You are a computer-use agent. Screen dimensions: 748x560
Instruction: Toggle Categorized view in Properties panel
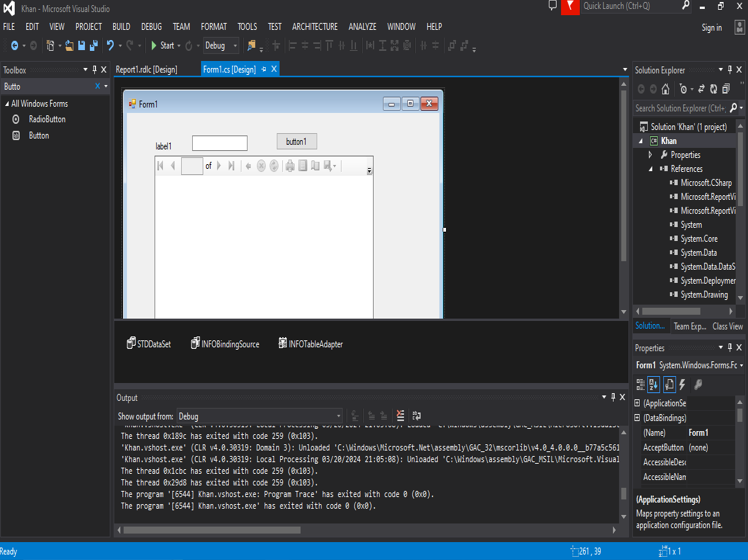(641, 384)
